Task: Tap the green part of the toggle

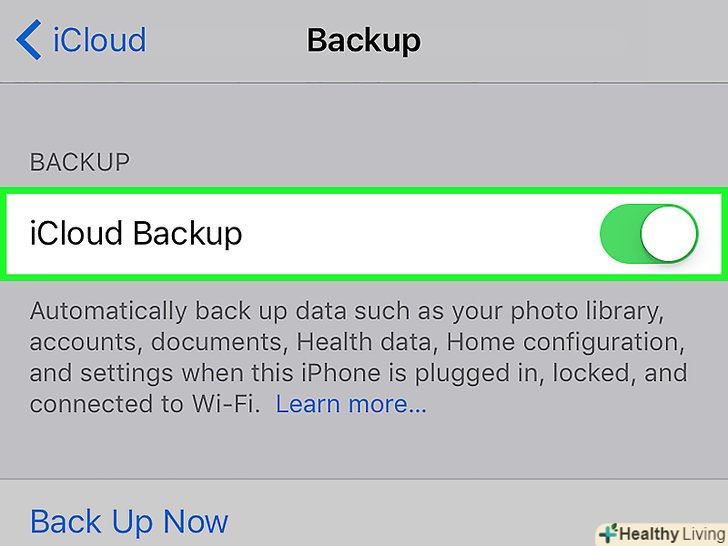Action: 617,234
